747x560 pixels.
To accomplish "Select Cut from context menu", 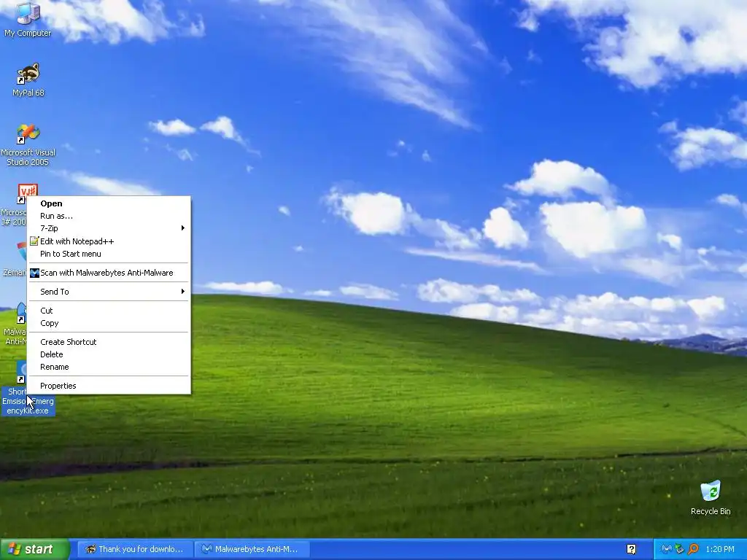I will coord(109,311).
